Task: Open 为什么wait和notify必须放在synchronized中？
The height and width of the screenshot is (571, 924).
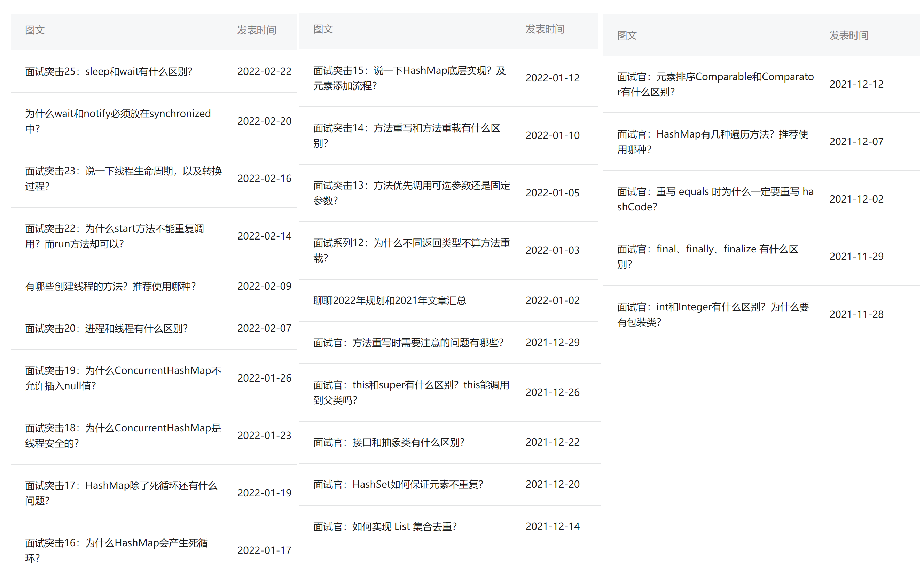Action: tap(118, 121)
